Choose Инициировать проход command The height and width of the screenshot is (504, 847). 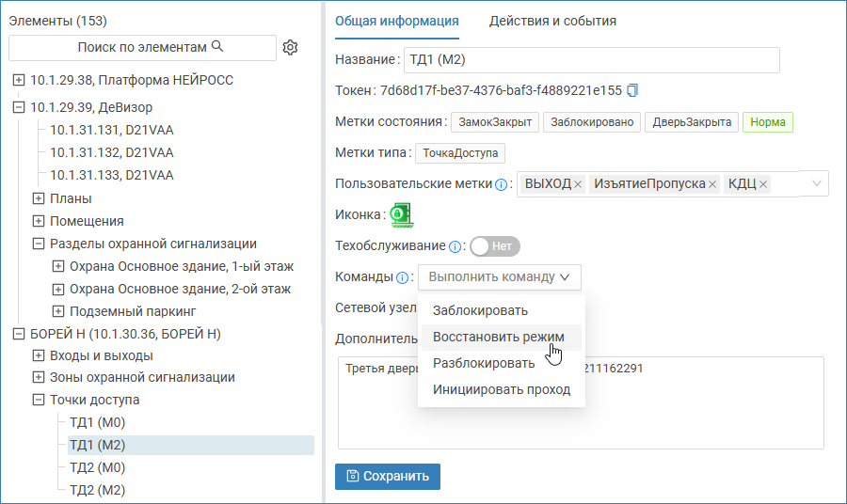click(501, 389)
